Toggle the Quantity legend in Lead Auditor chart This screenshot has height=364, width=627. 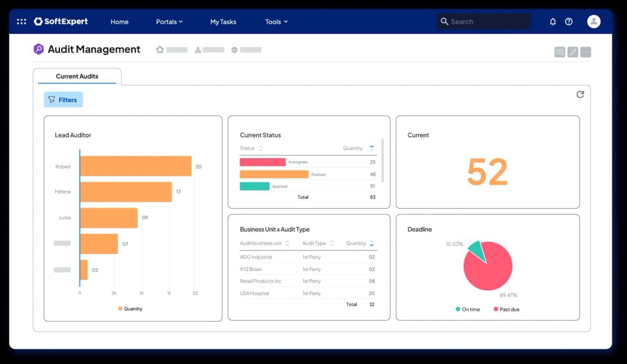(130, 309)
